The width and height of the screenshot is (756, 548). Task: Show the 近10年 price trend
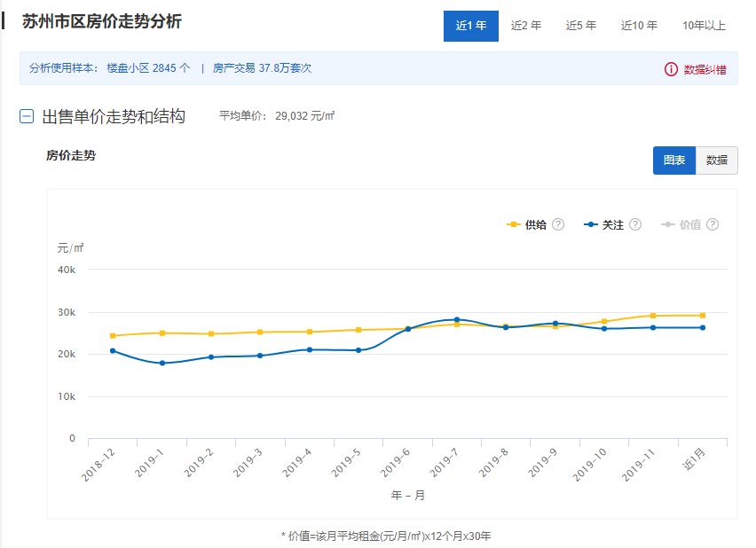pyautogui.click(x=639, y=26)
